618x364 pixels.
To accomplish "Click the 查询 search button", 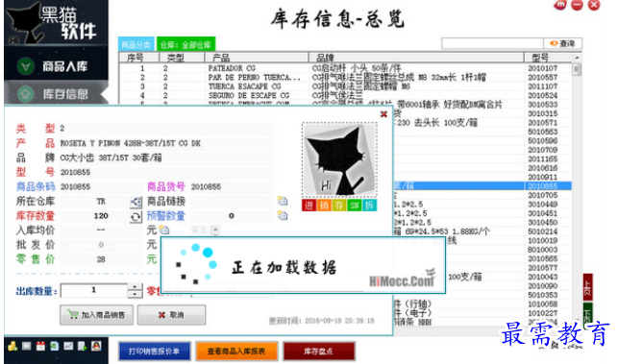I will pos(562,43).
